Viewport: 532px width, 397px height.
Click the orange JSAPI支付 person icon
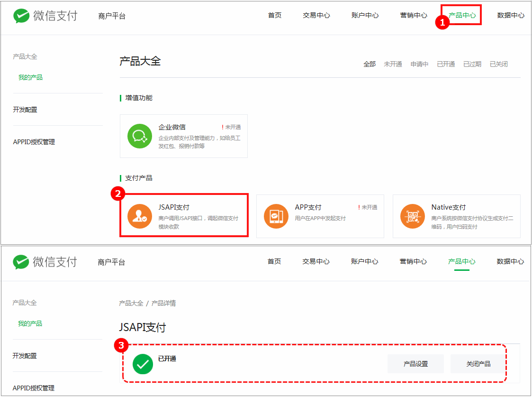[139, 216]
